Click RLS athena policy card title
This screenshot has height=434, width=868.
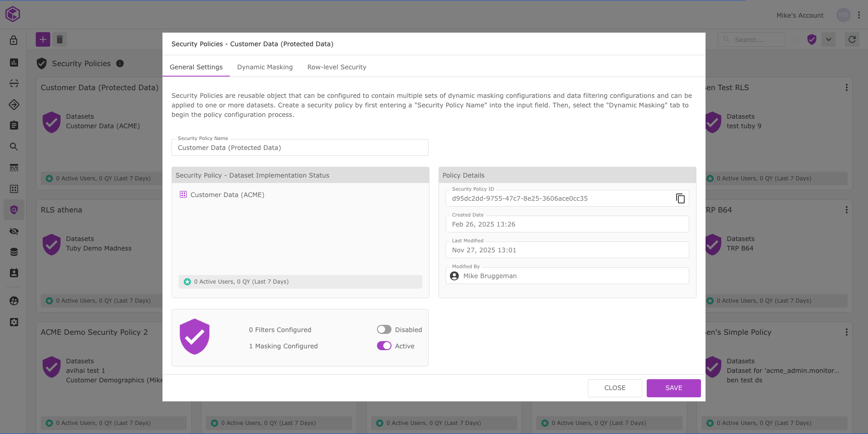(x=62, y=210)
